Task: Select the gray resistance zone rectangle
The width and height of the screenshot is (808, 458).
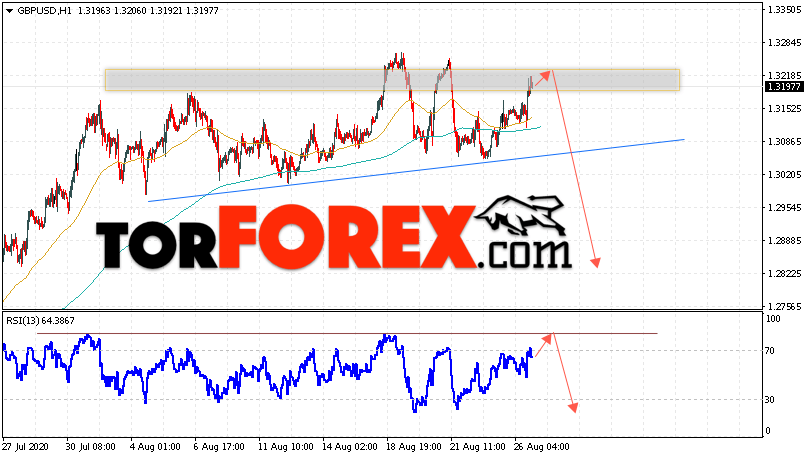Action: (392, 80)
